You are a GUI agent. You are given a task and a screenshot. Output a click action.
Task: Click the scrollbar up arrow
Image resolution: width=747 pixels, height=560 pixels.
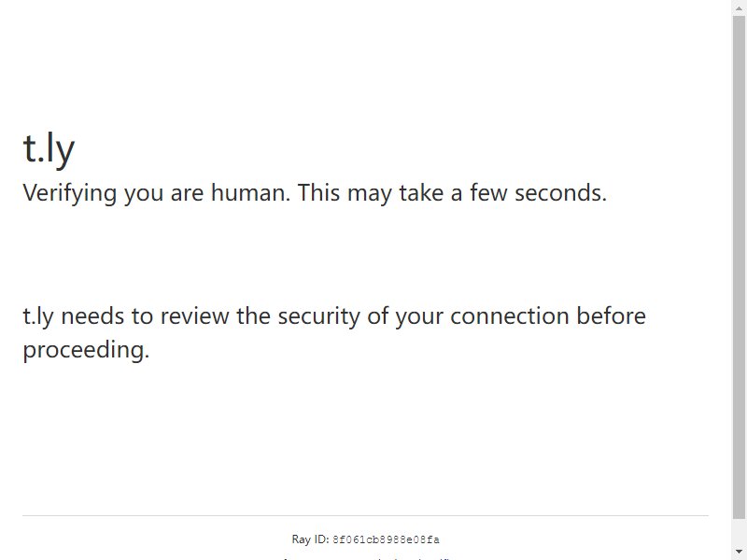[x=739, y=7]
